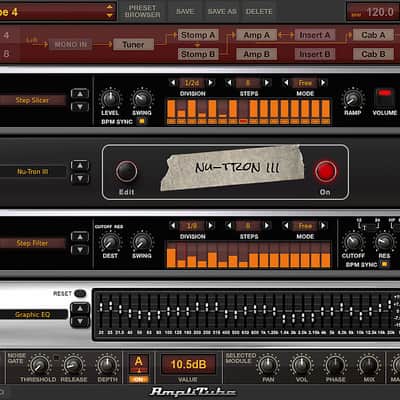Click the noise gate THRESHOLD knob
Viewport: 400px width, 400px height.
tap(39, 366)
